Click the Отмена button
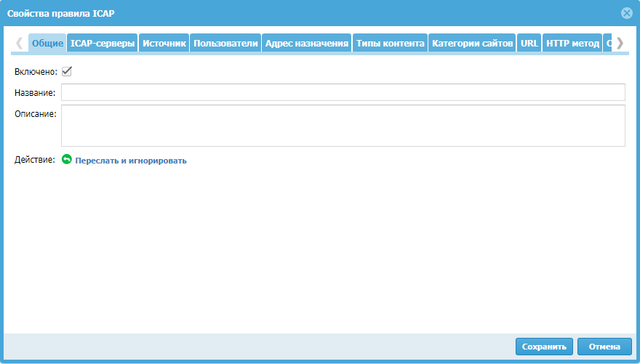 click(x=604, y=347)
